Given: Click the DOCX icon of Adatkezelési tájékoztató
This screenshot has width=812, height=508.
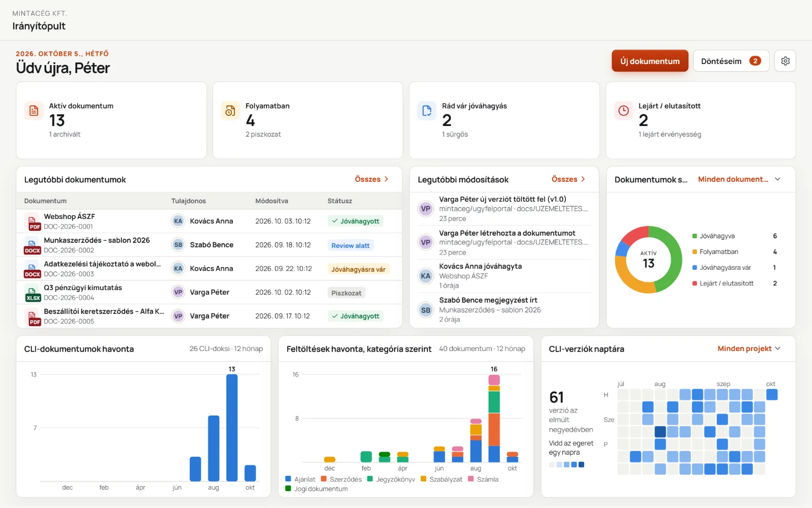Looking at the screenshot, I should point(32,269).
